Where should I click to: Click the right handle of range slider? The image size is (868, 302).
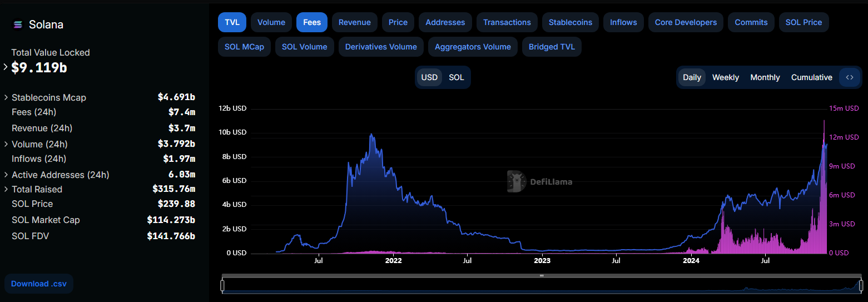pos(861,286)
